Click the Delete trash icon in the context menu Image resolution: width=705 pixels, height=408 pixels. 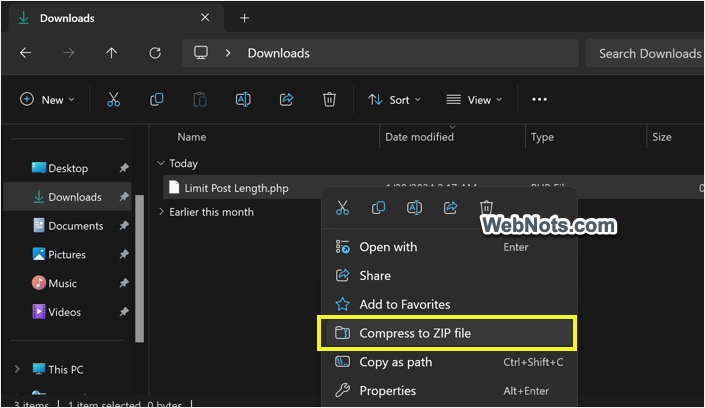(x=486, y=208)
